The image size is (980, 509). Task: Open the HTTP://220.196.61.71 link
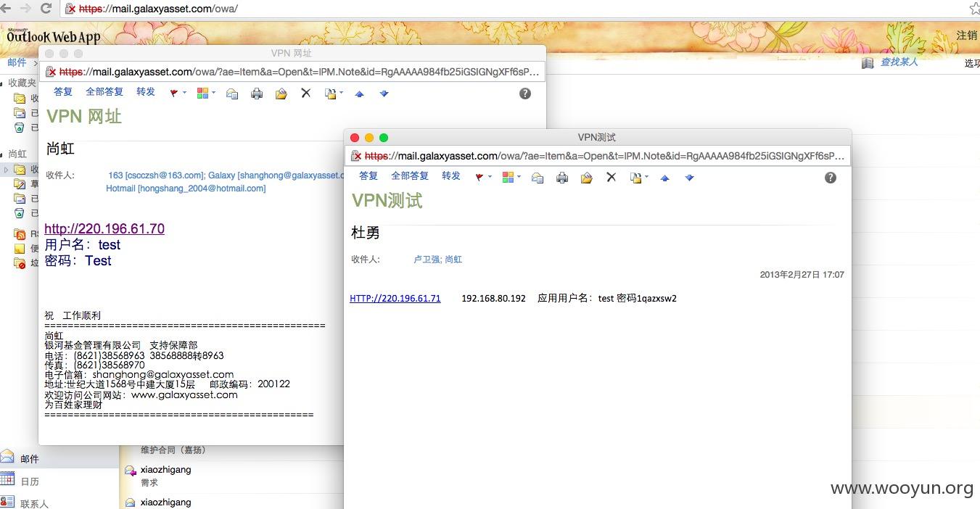[395, 299]
